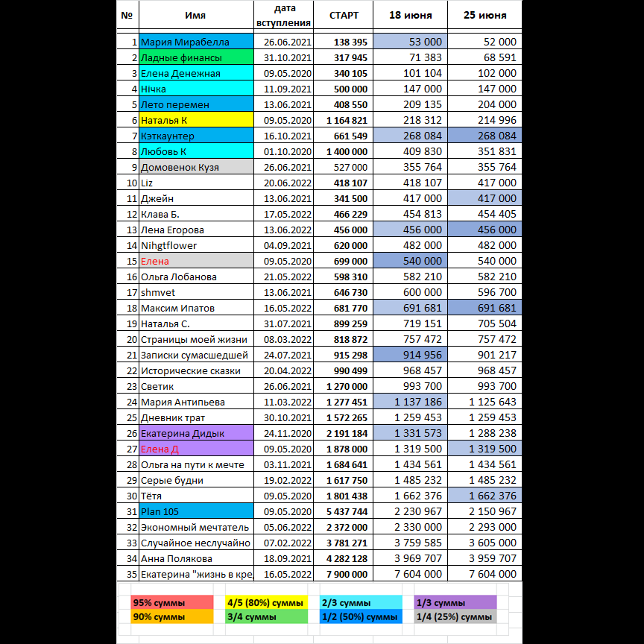Click the cell 'Исторические сказки'
Image resolution: width=644 pixels, height=644 pixels.
pos(196,370)
